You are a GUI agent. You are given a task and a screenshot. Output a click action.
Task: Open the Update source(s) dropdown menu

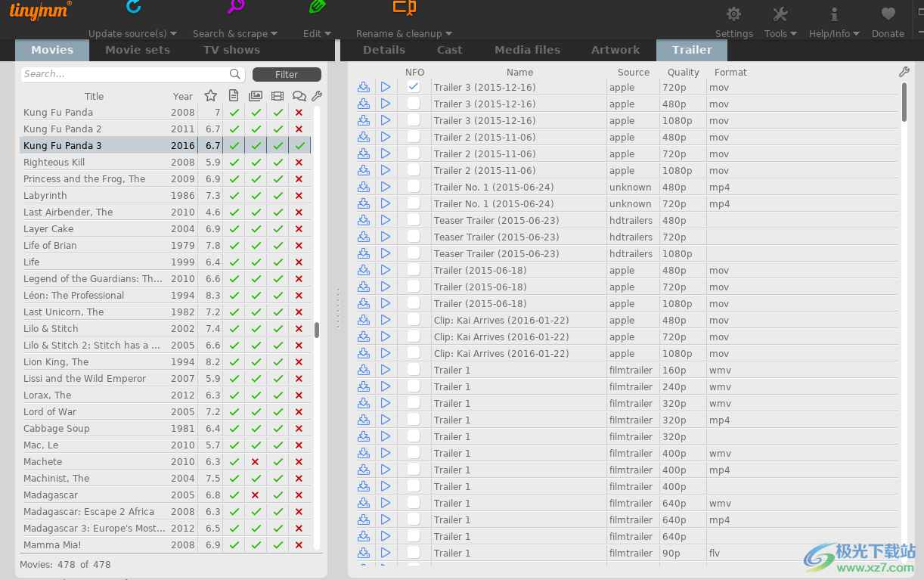pyautogui.click(x=132, y=33)
